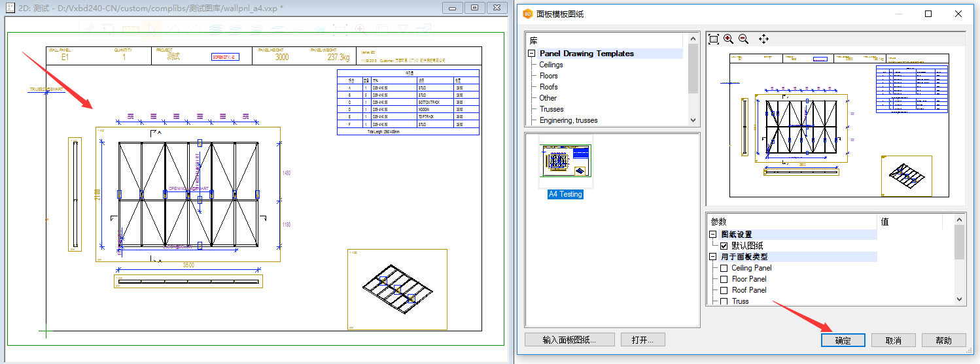
Task: Click the zoom out magnifier icon
Action: (743, 39)
